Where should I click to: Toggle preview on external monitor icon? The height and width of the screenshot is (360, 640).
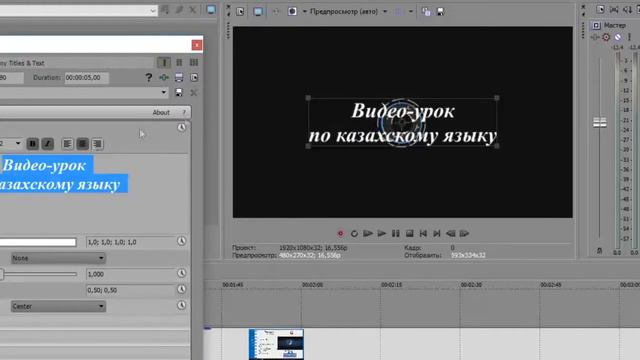click(258, 11)
